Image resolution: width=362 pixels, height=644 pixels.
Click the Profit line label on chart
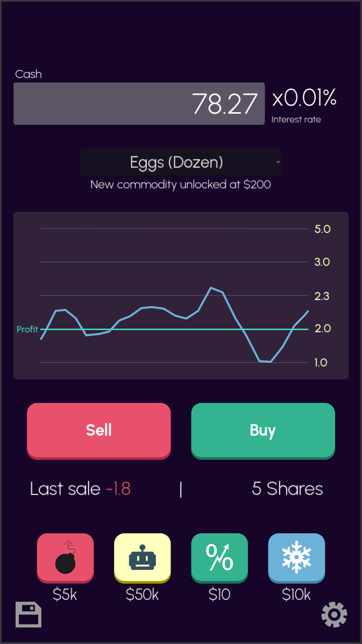click(27, 330)
